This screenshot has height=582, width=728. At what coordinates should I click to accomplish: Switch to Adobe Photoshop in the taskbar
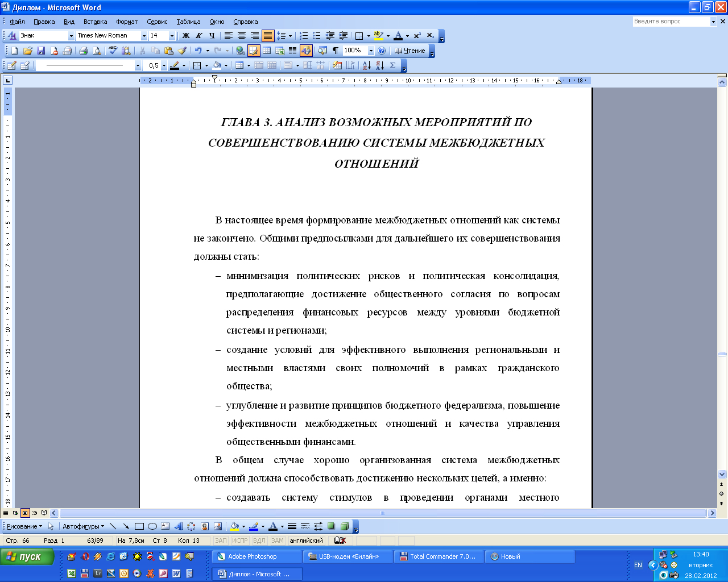[x=257, y=556]
